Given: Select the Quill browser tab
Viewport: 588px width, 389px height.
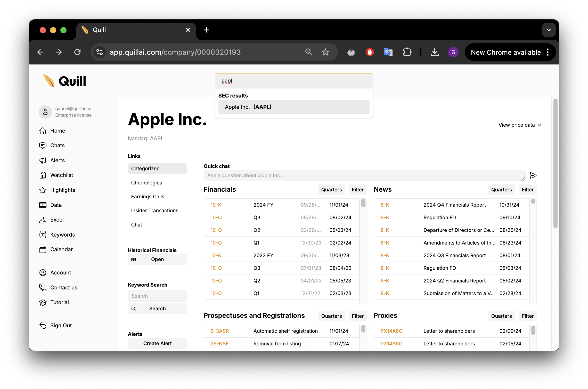Looking at the screenshot, I should (136, 30).
